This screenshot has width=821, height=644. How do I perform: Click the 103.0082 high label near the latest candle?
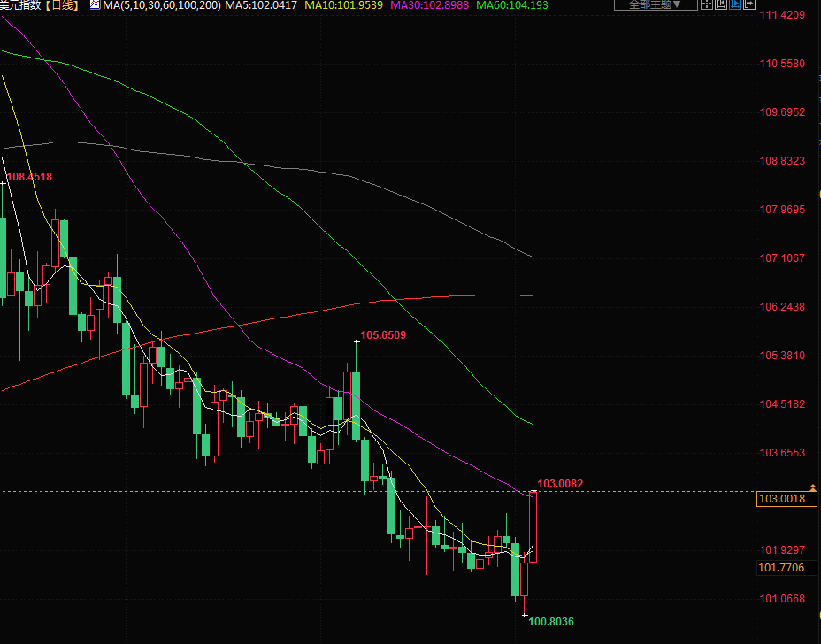click(560, 484)
